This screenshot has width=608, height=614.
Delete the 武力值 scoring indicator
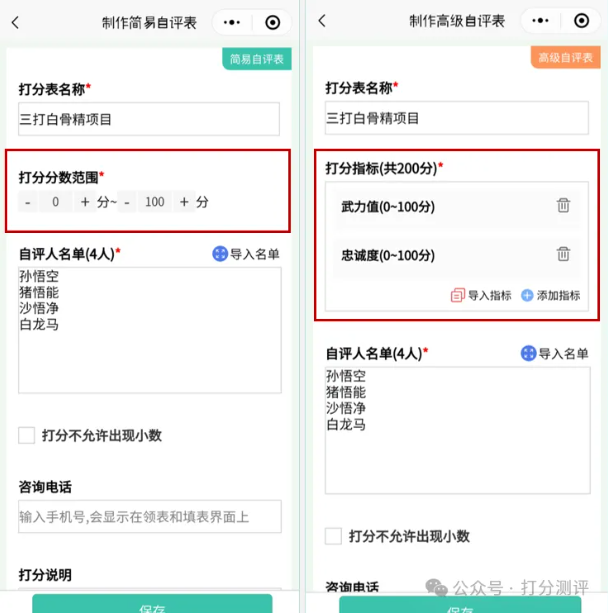pos(563,205)
